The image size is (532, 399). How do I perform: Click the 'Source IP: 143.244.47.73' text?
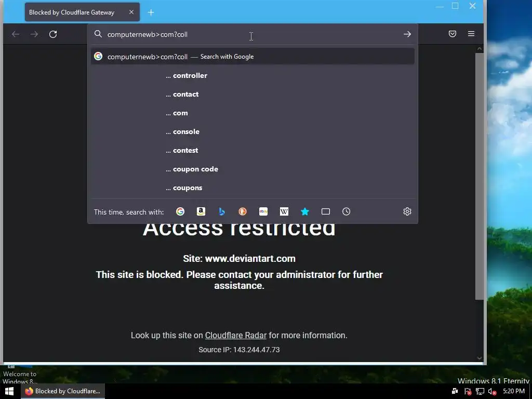(239, 350)
